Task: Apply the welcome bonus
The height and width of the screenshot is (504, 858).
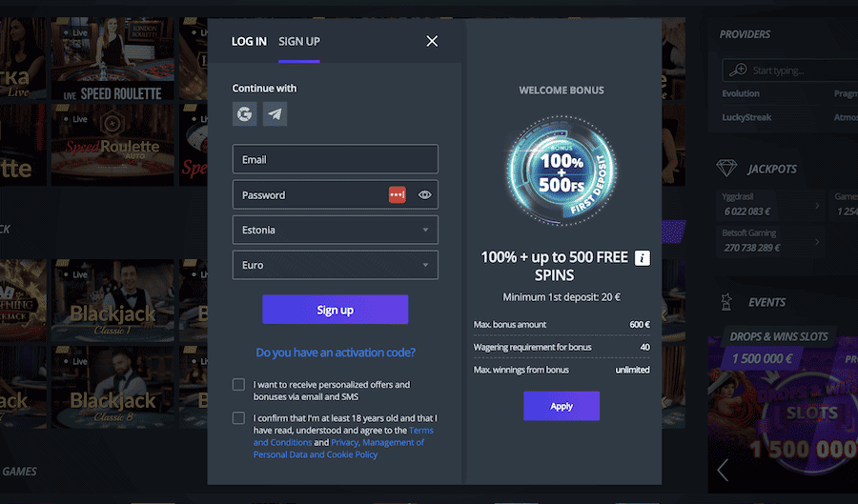Action: pos(562,406)
